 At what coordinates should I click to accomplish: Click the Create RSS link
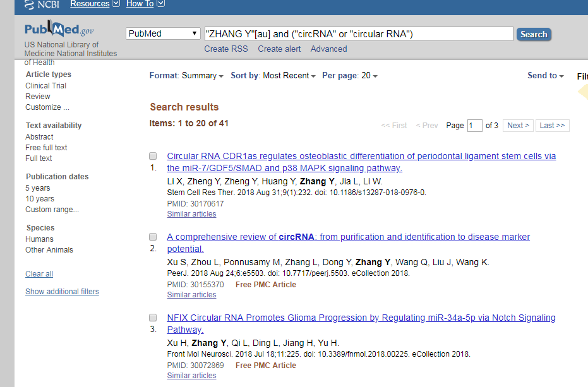(x=226, y=49)
